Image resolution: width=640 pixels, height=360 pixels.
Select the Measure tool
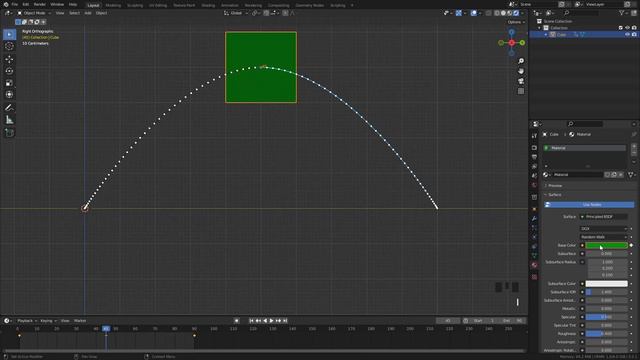coord(9,120)
